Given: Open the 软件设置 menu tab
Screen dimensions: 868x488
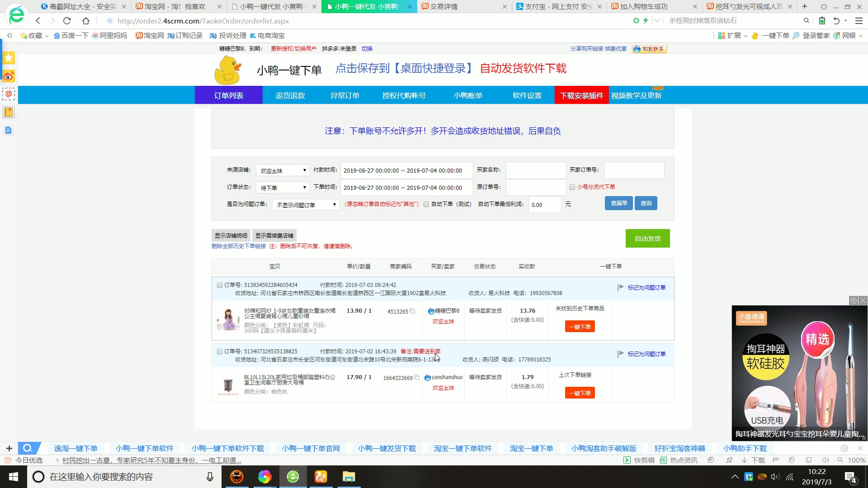Looking at the screenshot, I should [x=527, y=95].
